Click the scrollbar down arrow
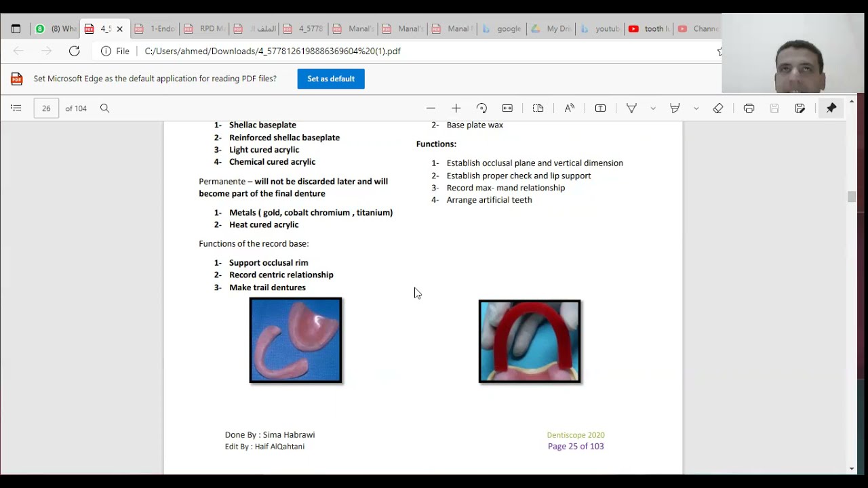Screen dimensions: 868x488 click(852, 468)
